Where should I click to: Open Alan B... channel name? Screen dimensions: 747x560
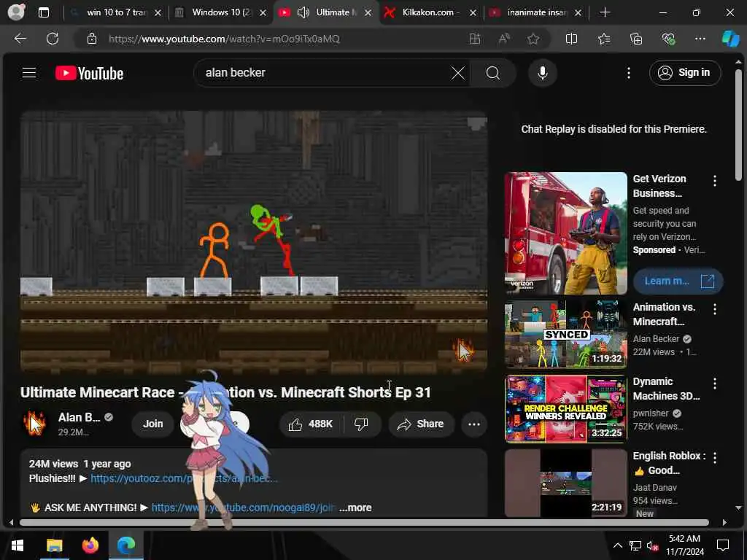click(79, 417)
